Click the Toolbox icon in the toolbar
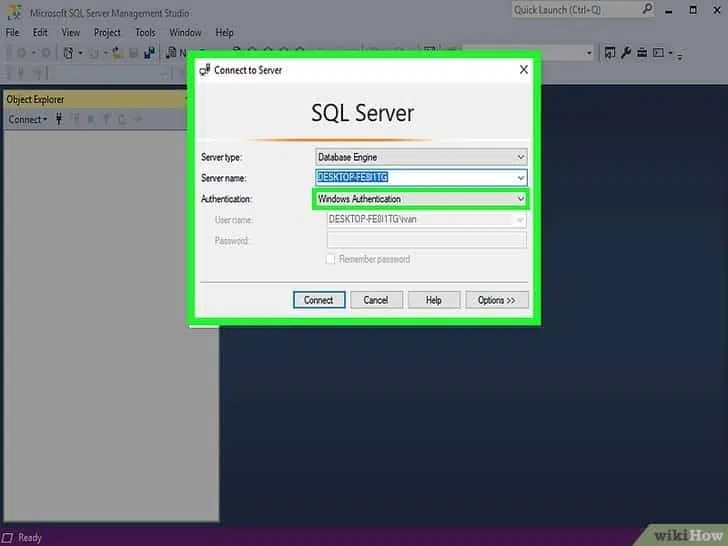728x546 pixels. (x=642, y=53)
